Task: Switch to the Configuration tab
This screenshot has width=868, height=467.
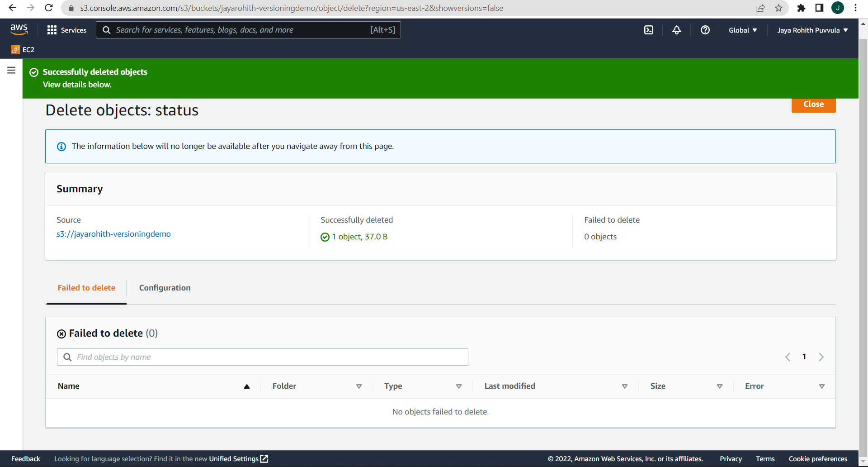Action: [x=165, y=288]
